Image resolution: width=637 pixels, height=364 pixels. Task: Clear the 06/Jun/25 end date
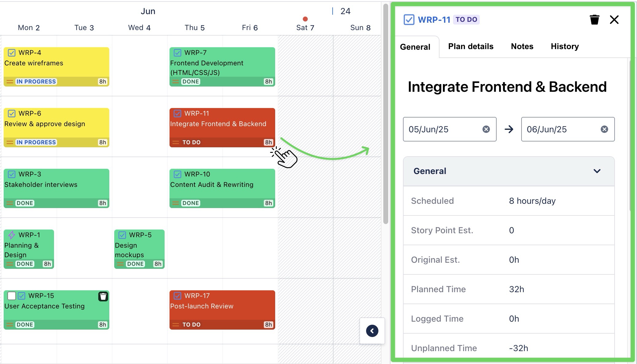pyautogui.click(x=604, y=129)
